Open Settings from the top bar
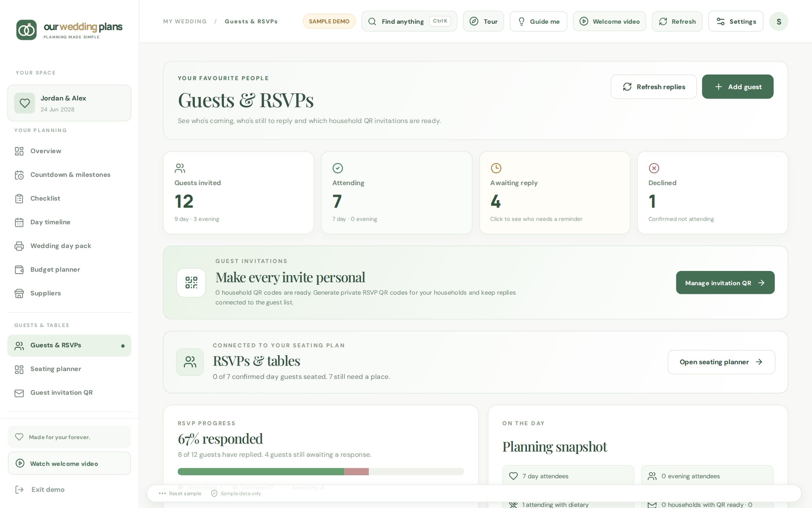The image size is (812, 508). coord(736,21)
